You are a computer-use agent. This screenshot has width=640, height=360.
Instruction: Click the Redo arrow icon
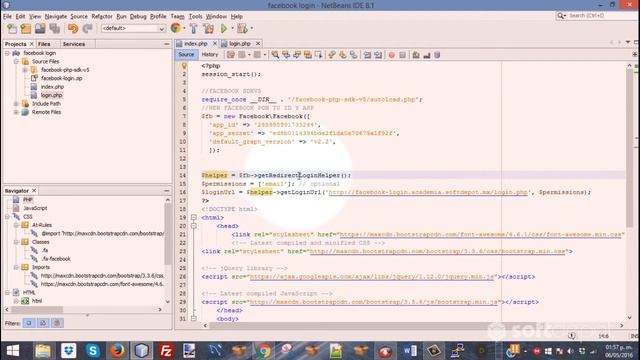pyautogui.click(x=87, y=29)
